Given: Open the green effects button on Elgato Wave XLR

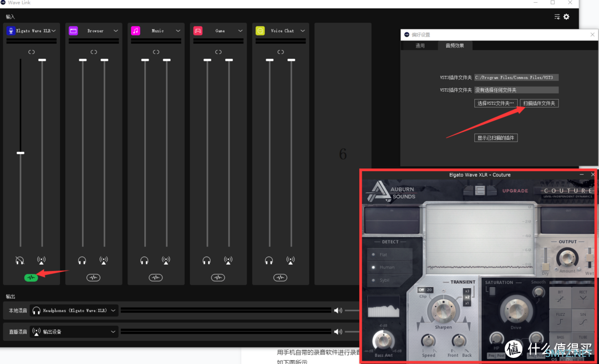Looking at the screenshot, I should (31, 278).
